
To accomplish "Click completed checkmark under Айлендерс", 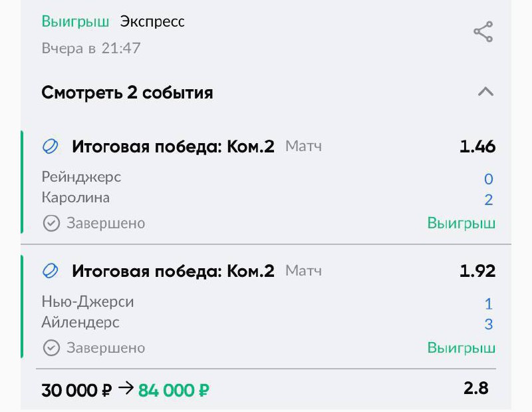I will [x=51, y=347].
